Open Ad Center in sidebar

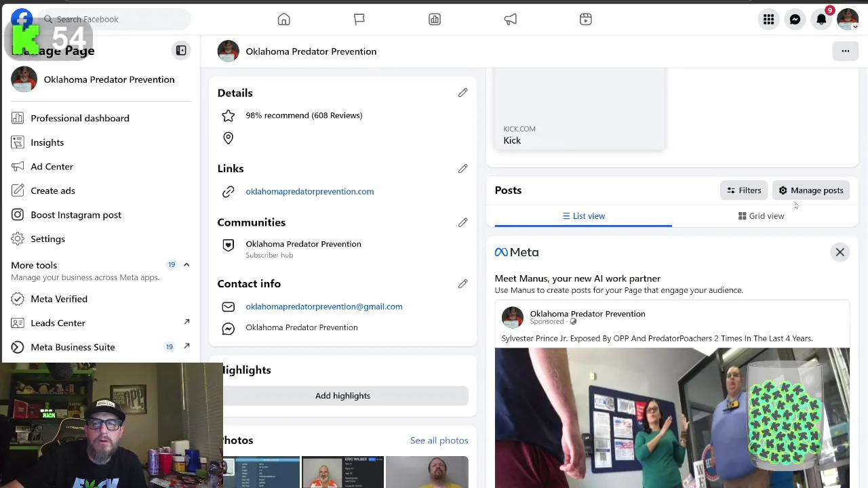52,166
